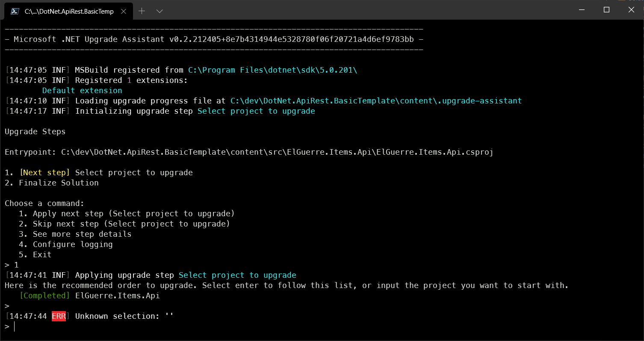Screen dimensions: 644x341
Task: Select the DotNet.ApiRest.BasicTemp tab
Action: tap(68, 11)
